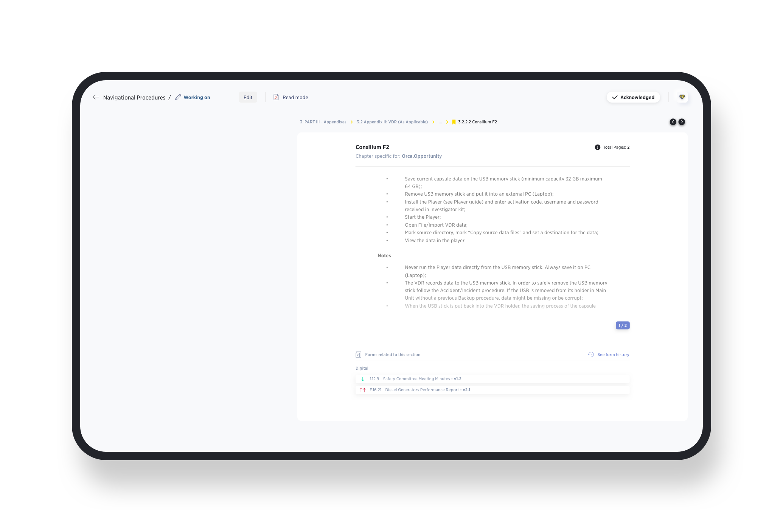Open 3. PART III - Appendixes breadcrumb
The width and height of the screenshot is (783, 532).
[x=323, y=122]
